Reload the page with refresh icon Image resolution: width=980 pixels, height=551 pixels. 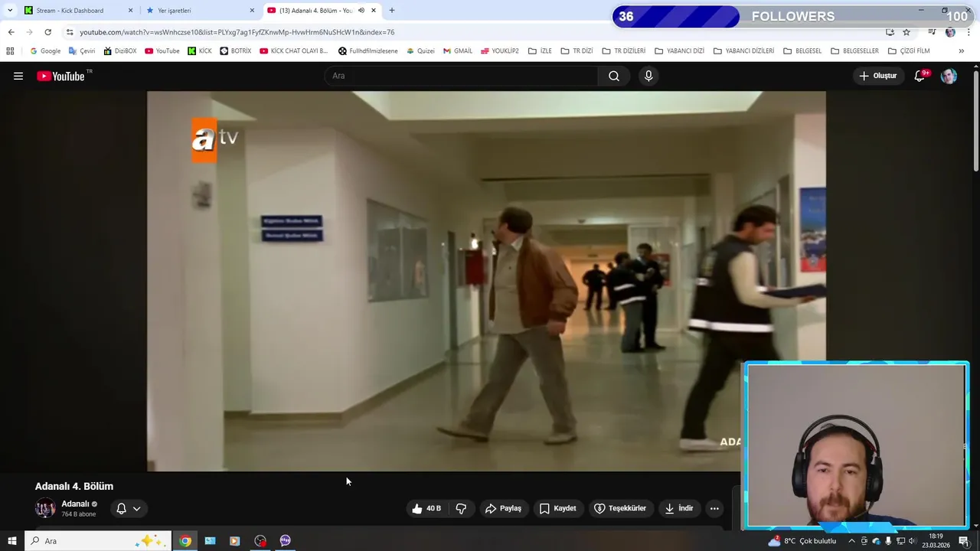[47, 32]
